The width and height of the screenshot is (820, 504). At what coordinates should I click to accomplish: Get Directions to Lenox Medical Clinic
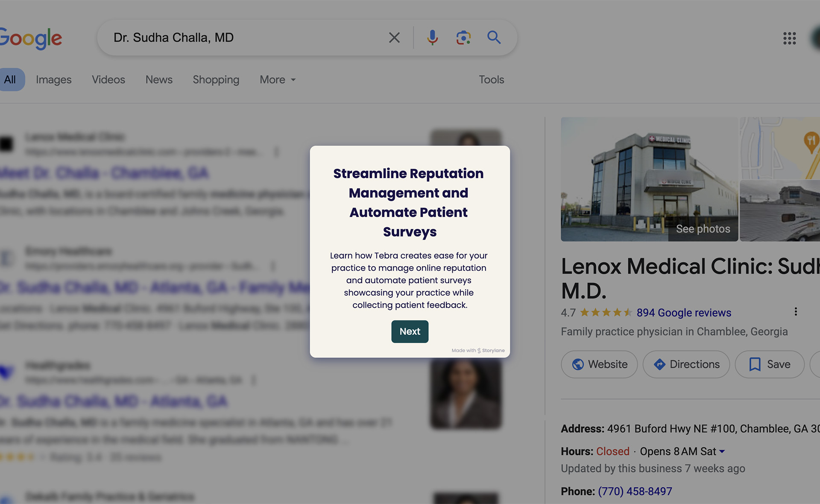coord(686,364)
